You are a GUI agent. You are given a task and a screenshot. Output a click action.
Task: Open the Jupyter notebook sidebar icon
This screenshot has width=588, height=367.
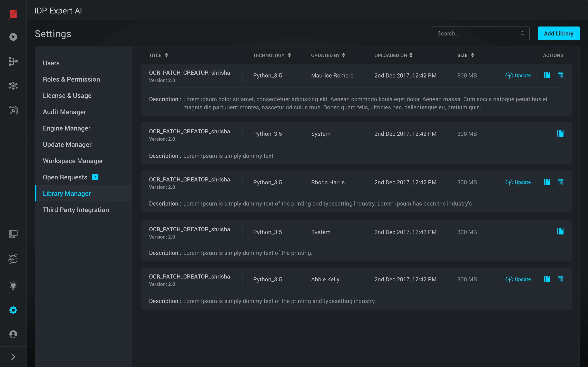[x=13, y=259]
